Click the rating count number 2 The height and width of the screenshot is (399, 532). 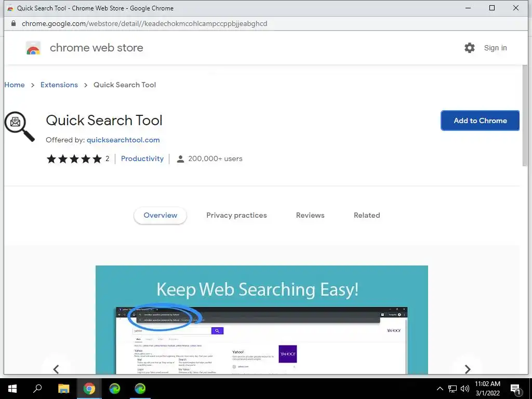[107, 158]
